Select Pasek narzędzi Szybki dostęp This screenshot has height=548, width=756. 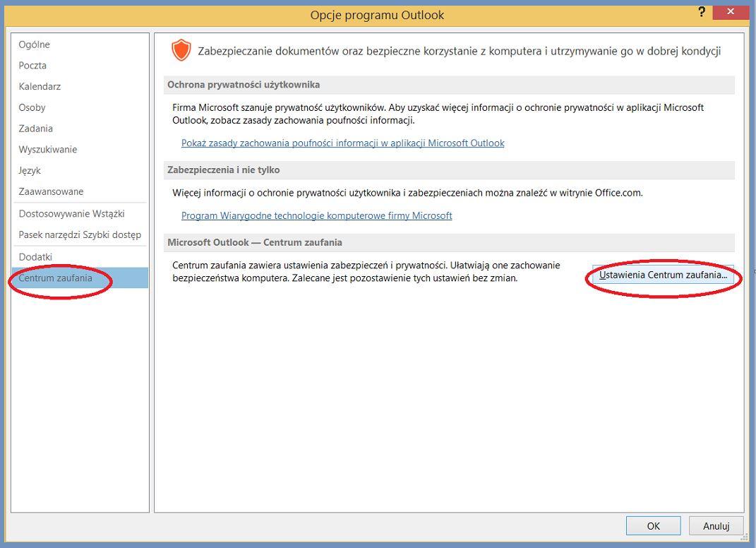80,235
